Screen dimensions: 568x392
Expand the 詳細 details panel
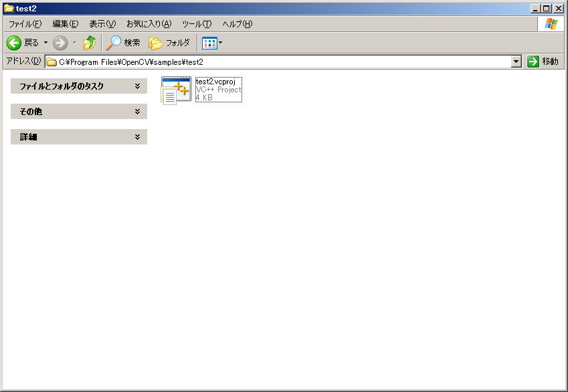pyautogui.click(x=79, y=136)
